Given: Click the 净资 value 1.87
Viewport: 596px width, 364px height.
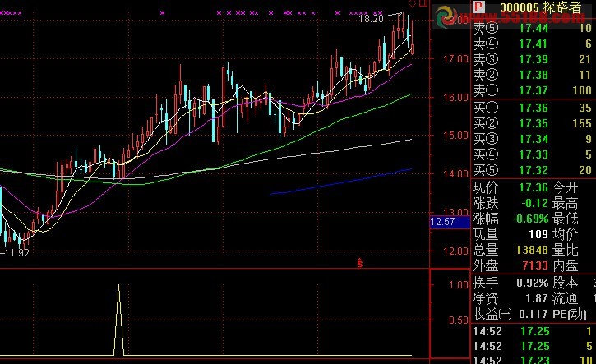Looking at the screenshot, I should 537,298.
